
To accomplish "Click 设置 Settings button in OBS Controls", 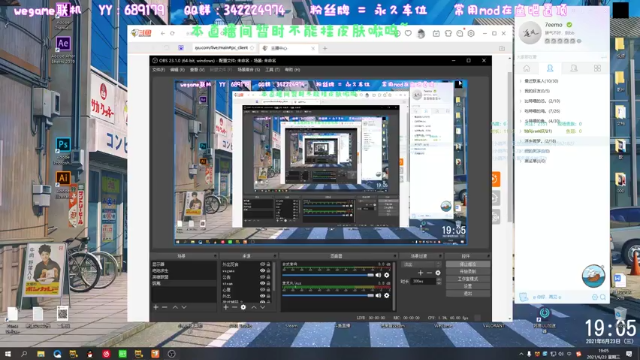I will tap(468, 286).
